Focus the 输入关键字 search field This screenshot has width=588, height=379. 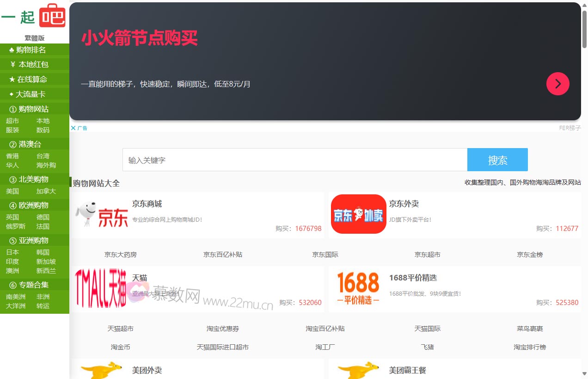pos(294,160)
